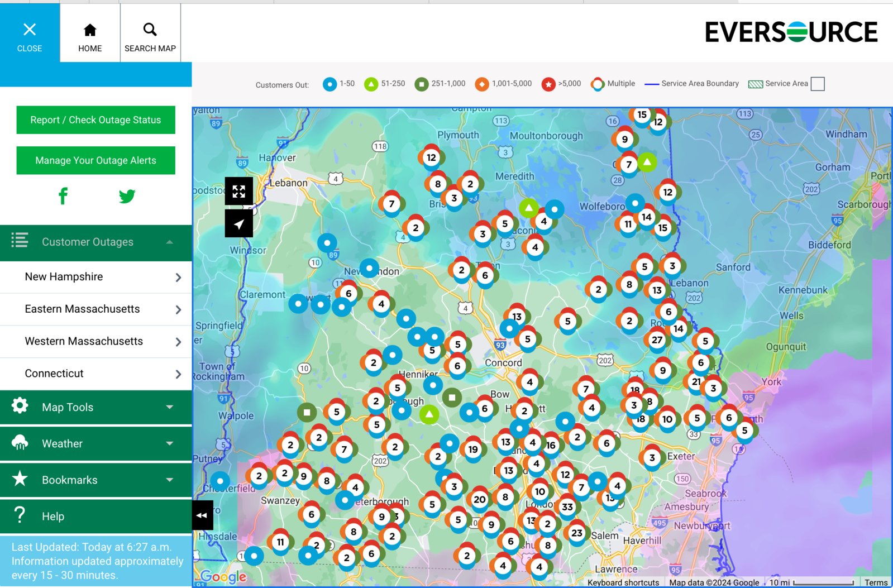Select the outage cluster labeled 16
Screen dimensions: 893x588
551,445
